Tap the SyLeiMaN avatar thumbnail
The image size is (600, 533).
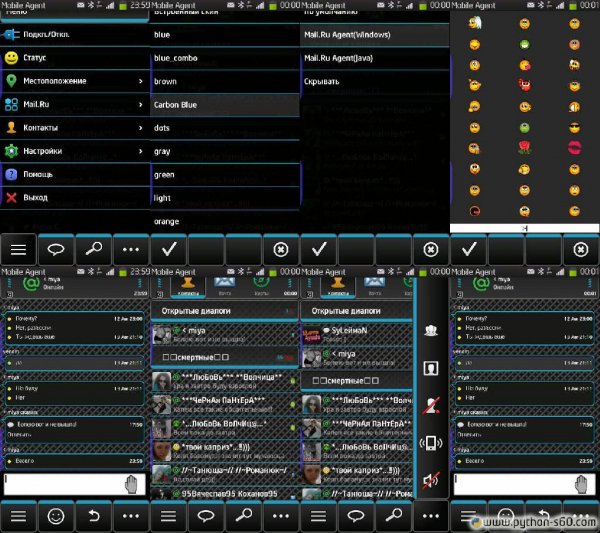click(x=311, y=334)
